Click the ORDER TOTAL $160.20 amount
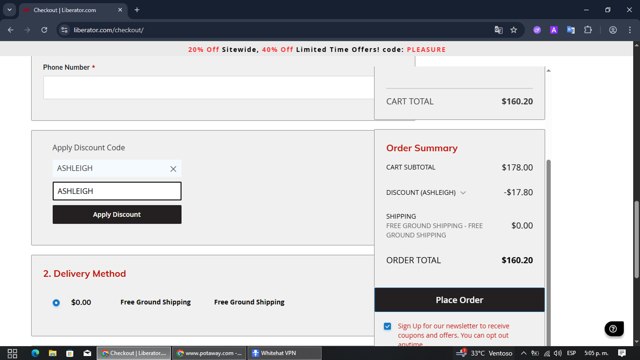The width and height of the screenshot is (640, 360). coord(517,260)
